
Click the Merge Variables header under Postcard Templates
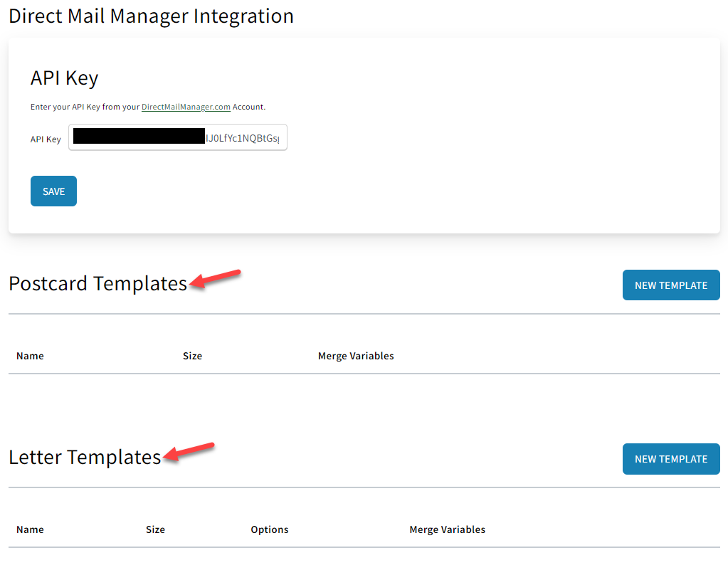pyautogui.click(x=356, y=355)
